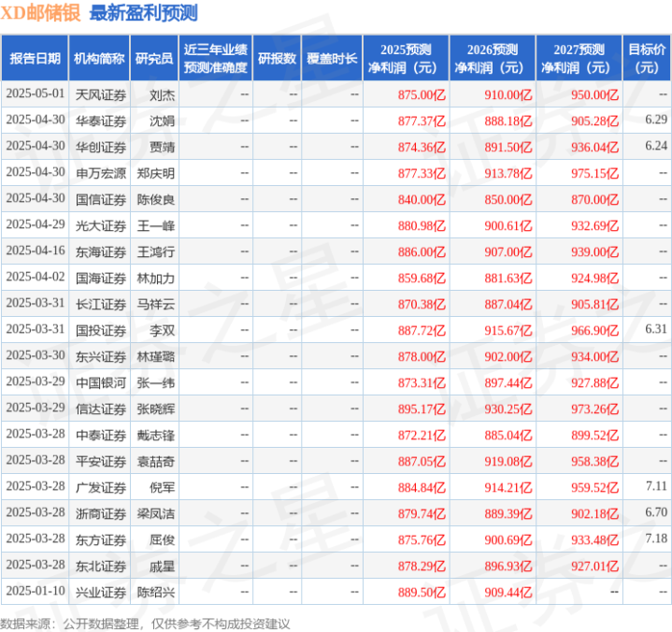This screenshot has width=672, height=632.
Task: Select the 天风证券 institution cell
Action: click(101, 94)
